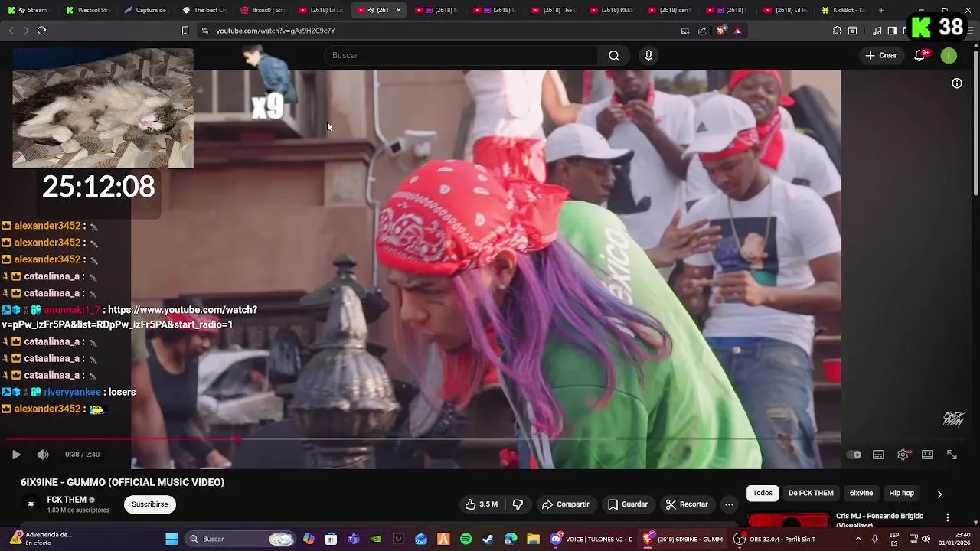Open File Explorer from taskbar
Screen dimensions: 980x551
coord(533,539)
